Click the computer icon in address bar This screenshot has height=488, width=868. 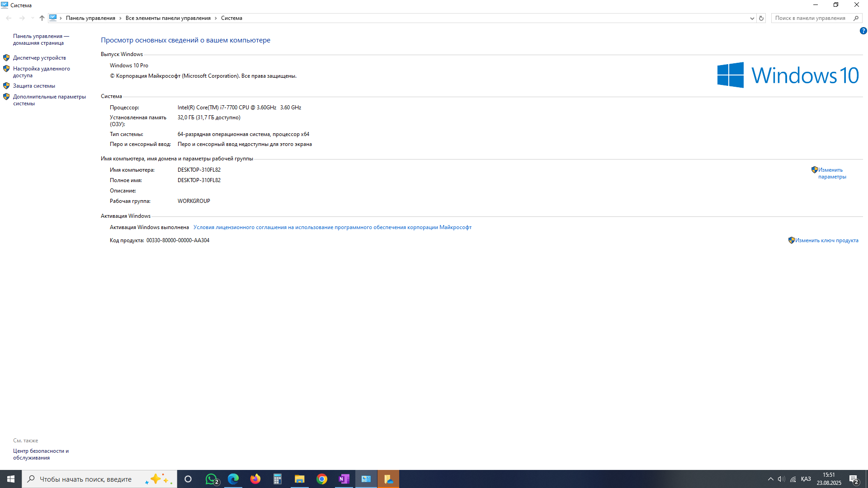coord(53,18)
